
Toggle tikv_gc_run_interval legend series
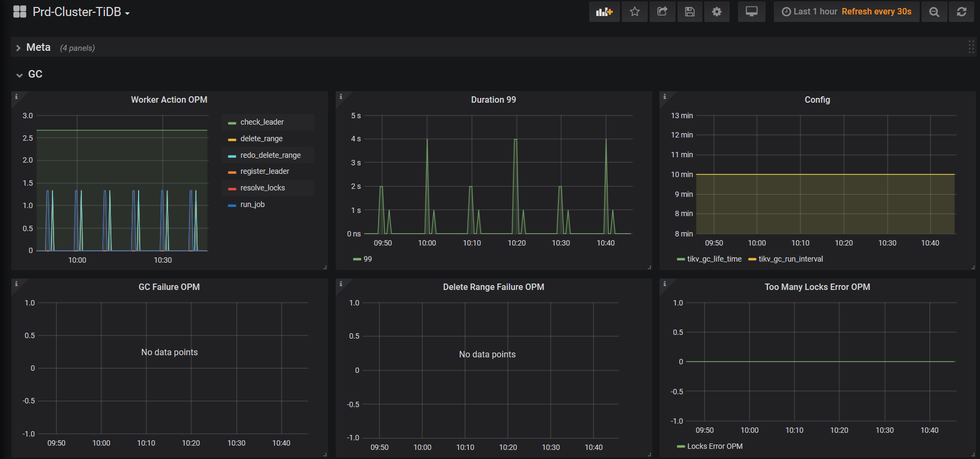pos(790,259)
